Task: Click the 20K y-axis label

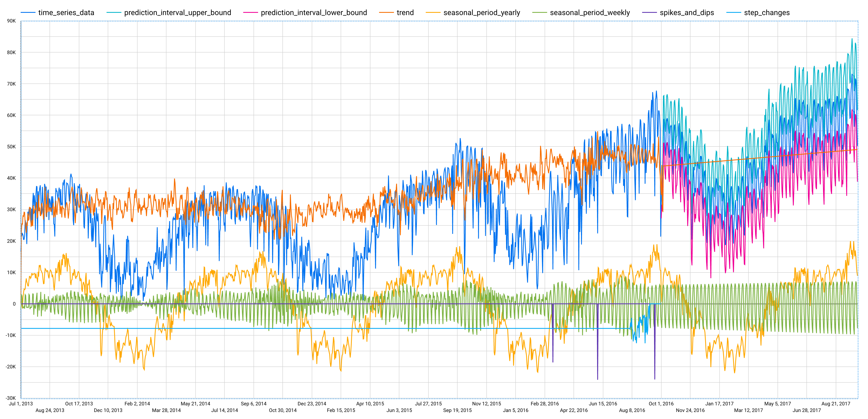Action: (11, 241)
